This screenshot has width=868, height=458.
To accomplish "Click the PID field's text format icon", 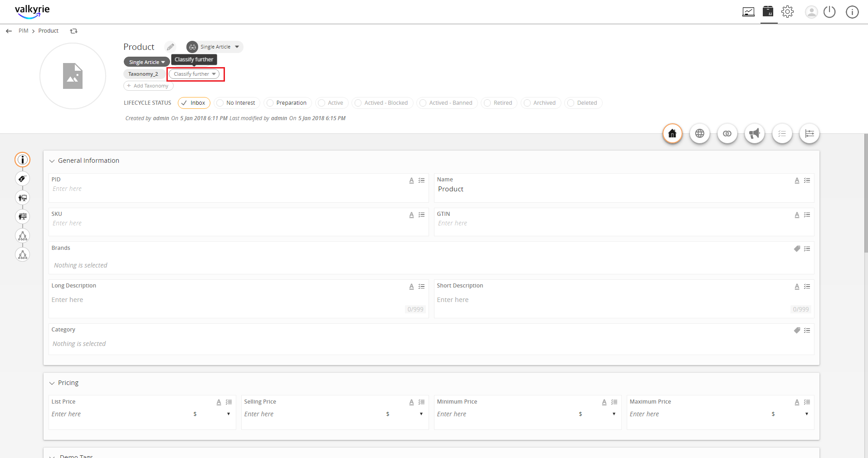I will click(411, 180).
